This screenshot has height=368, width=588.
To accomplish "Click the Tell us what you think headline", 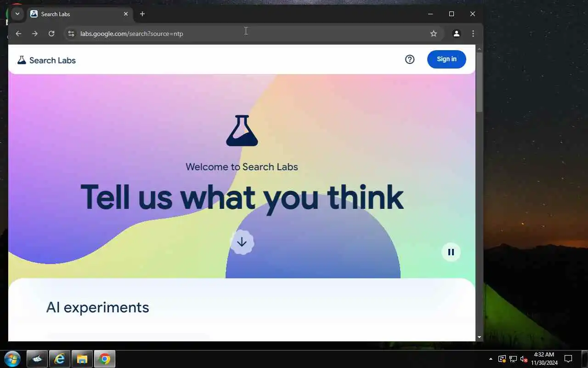I will click(x=242, y=198).
